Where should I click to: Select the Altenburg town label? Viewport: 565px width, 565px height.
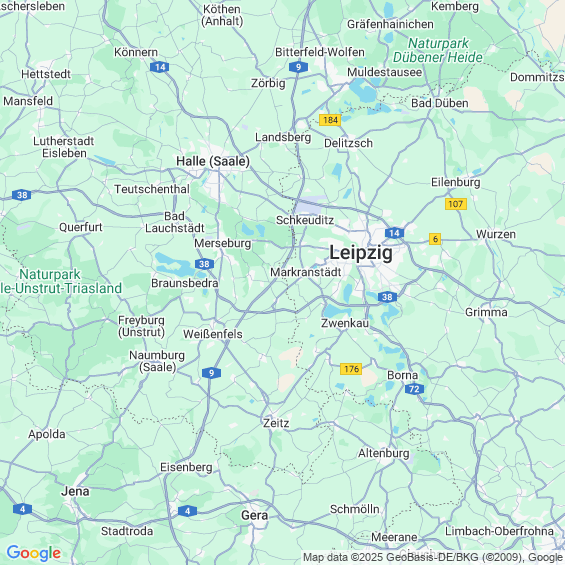click(x=384, y=453)
